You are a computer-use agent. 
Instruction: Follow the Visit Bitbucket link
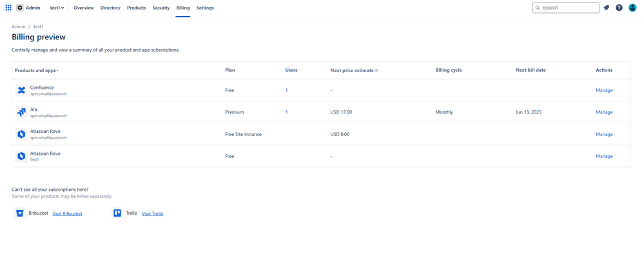coord(67,213)
